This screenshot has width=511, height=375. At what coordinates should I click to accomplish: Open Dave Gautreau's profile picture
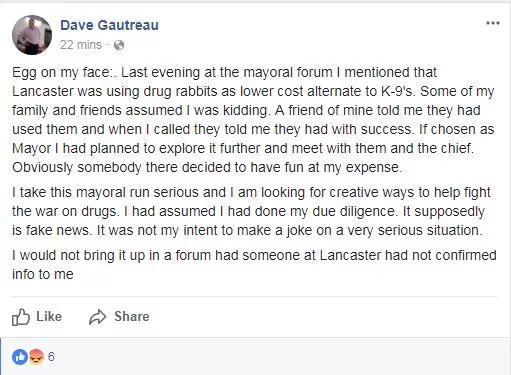point(32,35)
